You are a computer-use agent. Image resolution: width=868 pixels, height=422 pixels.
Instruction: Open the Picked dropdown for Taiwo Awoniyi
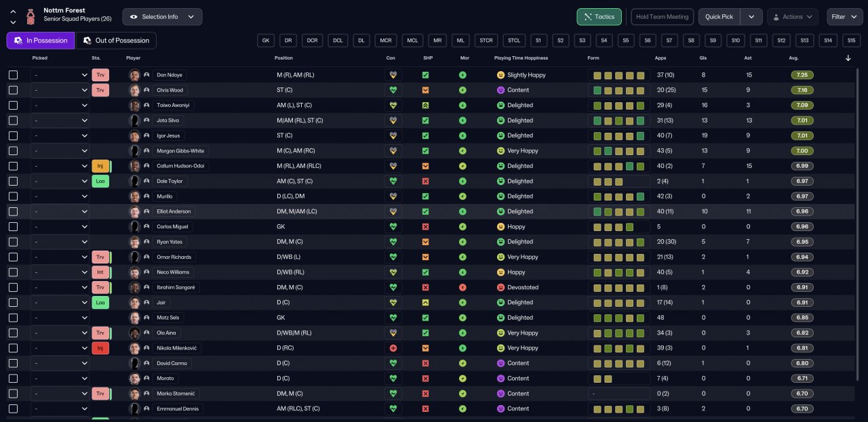click(x=60, y=106)
